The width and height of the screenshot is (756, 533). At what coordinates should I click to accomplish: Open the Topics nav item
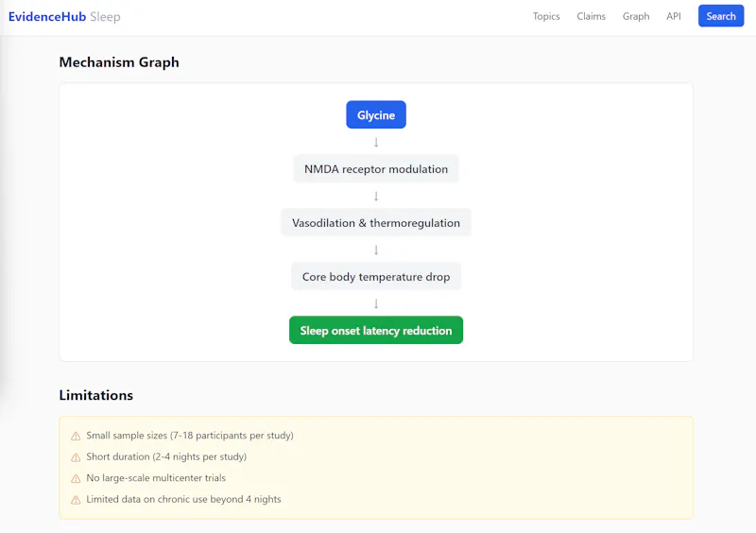tap(546, 16)
